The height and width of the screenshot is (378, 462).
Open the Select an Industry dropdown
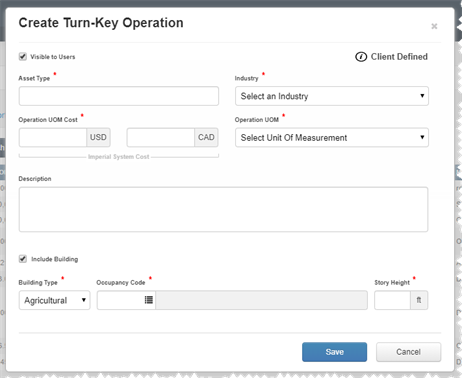pos(332,96)
